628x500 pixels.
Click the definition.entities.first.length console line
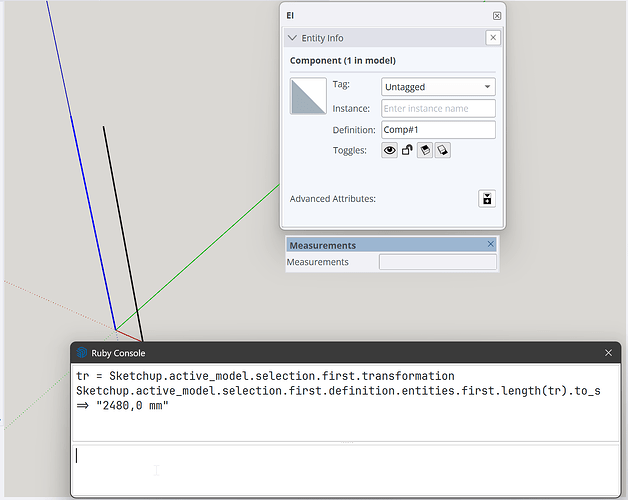(338, 391)
